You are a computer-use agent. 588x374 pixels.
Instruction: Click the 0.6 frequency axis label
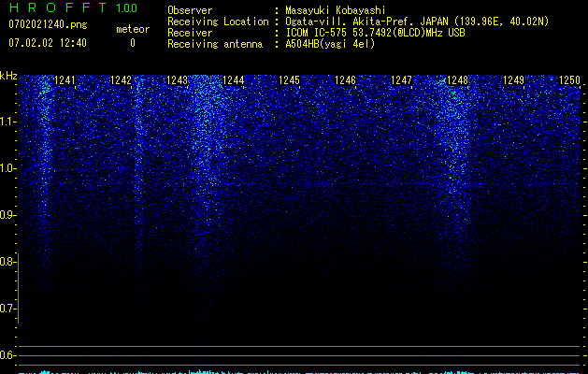[x=7, y=355]
